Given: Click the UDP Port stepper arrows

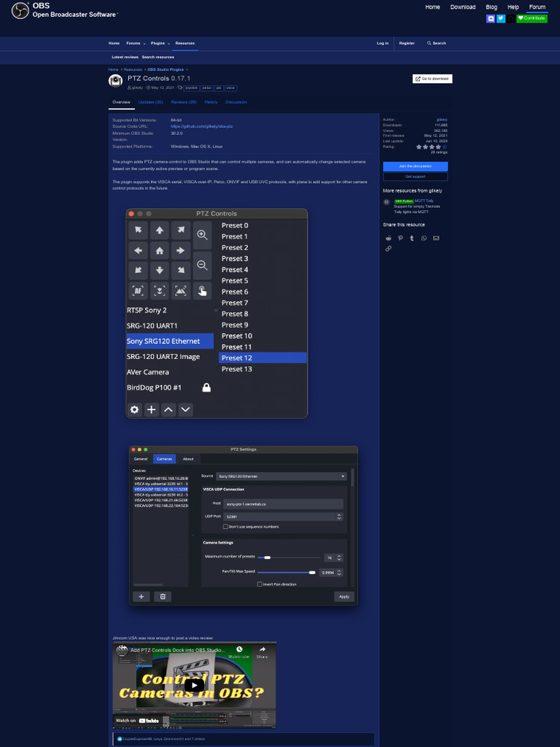Looking at the screenshot, I should pyautogui.click(x=339, y=516).
